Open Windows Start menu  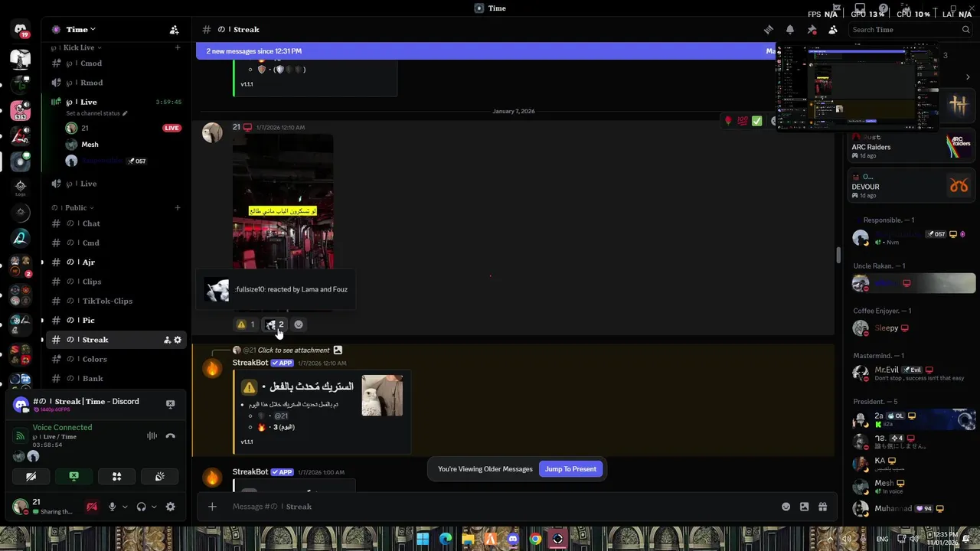pyautogui.click(x=423, y=539)
